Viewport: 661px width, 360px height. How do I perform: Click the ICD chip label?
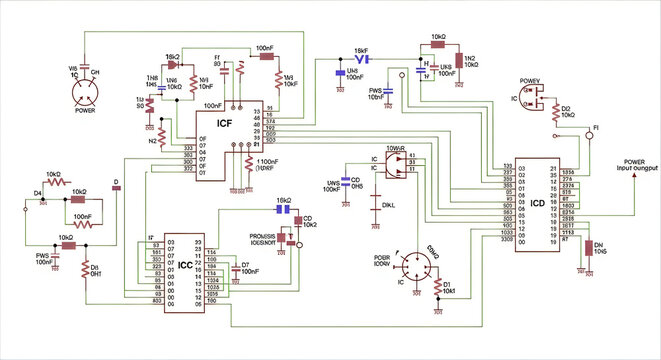(537, 204)
